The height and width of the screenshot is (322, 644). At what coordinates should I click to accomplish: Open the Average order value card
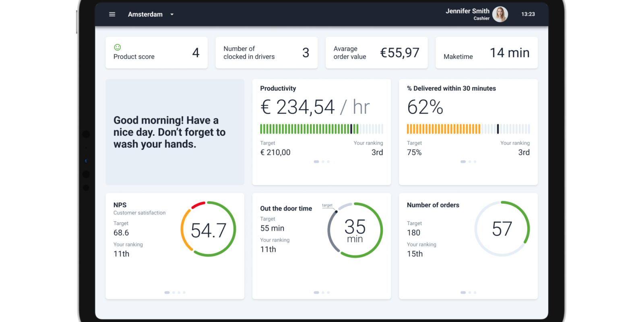(x=376, y=53)
